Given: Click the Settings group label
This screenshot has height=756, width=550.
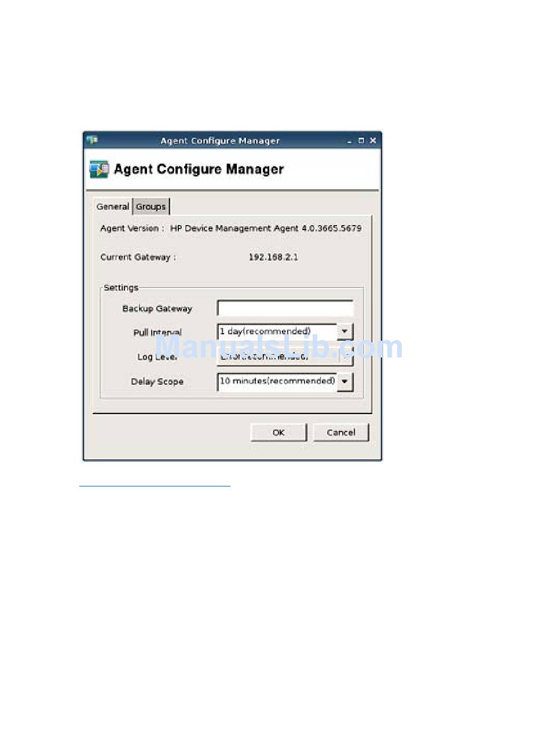Looking at the screenshot, I should pos(121,287).
